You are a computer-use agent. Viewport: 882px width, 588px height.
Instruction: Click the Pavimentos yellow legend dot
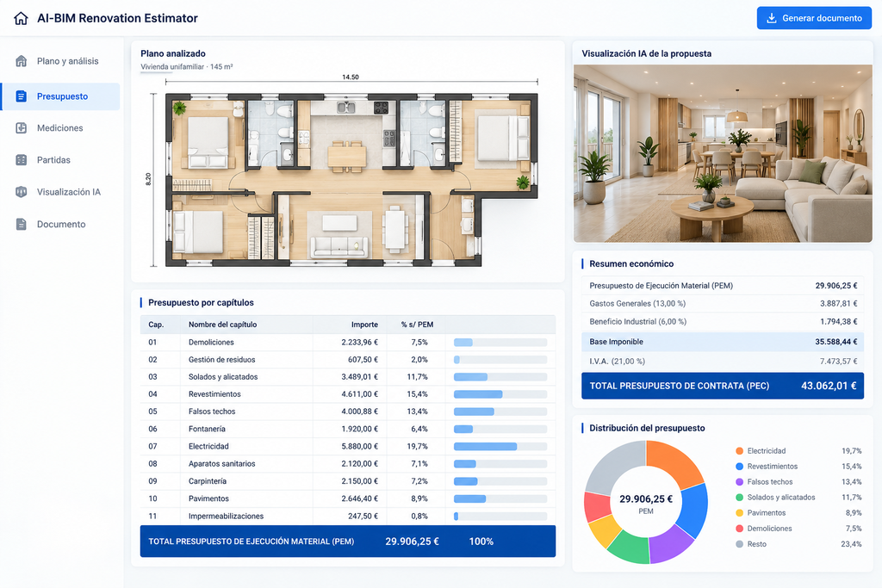[739, 513]
